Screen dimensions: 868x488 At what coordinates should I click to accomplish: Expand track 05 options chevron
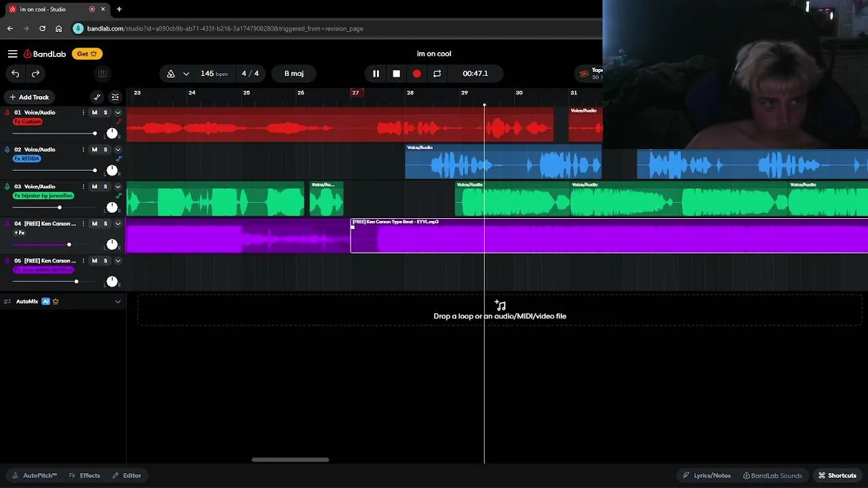click(x=117, y=261)
